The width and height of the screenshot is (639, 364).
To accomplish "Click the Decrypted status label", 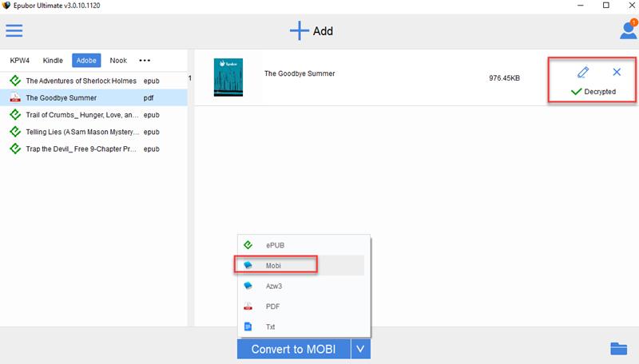I will 600,92.
